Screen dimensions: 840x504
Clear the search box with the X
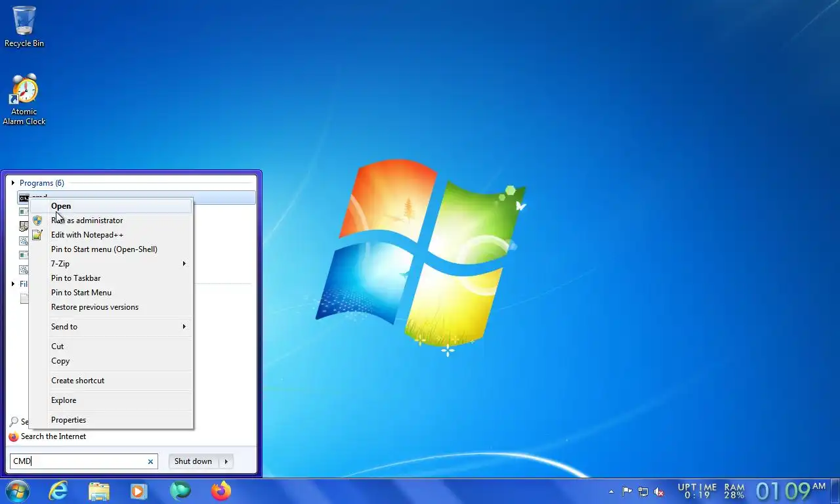[150, 461]
